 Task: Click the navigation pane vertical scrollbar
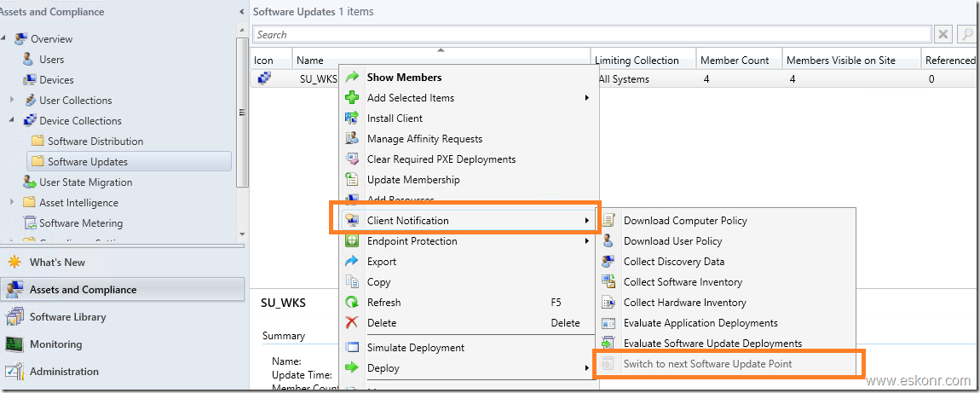(243, 111)
